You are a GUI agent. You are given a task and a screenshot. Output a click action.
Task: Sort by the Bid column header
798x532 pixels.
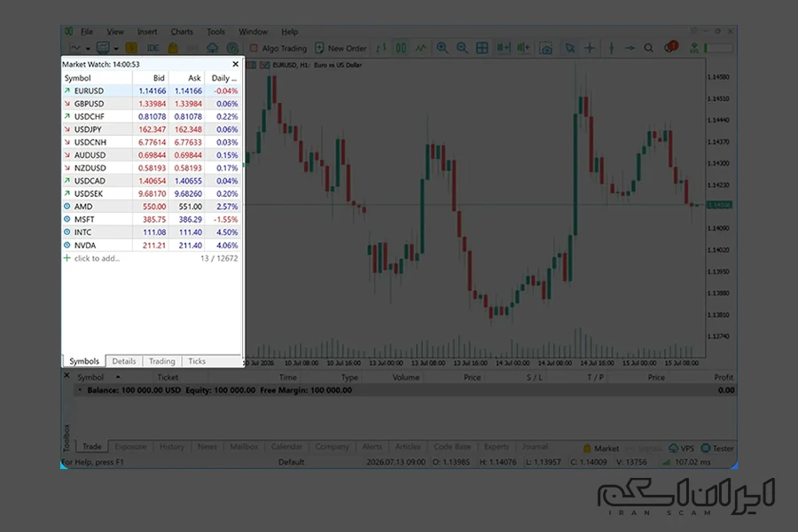coord(151,78)
